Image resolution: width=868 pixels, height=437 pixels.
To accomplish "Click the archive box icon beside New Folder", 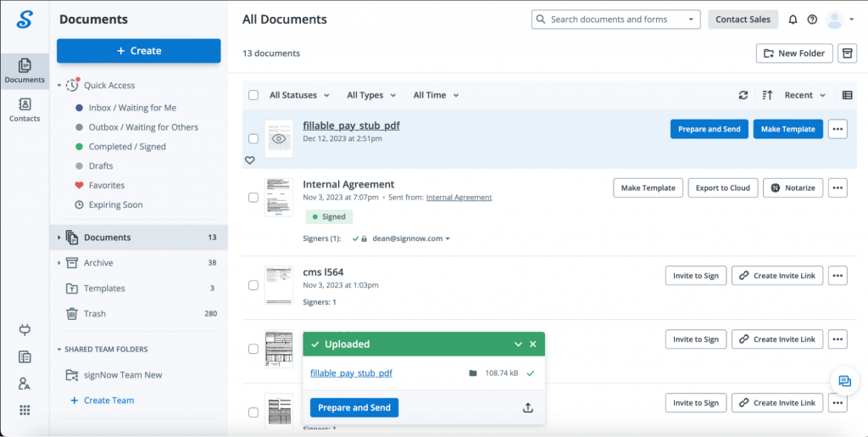I will point(847,53).
